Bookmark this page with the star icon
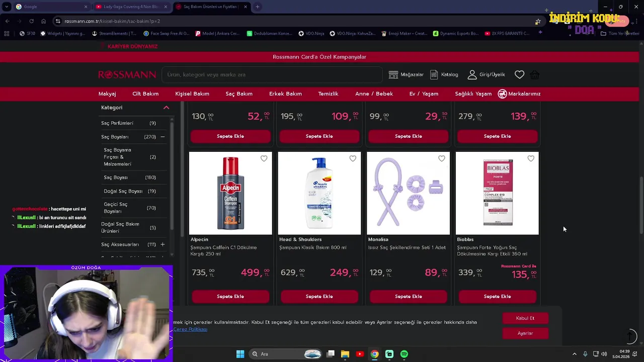Image resolution: width=644 pixels, height=362 pixels. (538, 21)
